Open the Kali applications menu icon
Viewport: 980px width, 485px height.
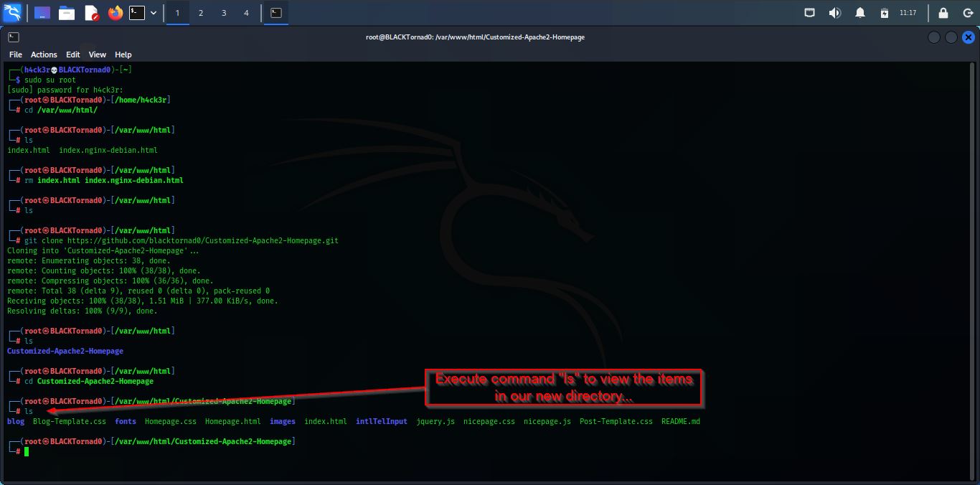tap(11, 11)
